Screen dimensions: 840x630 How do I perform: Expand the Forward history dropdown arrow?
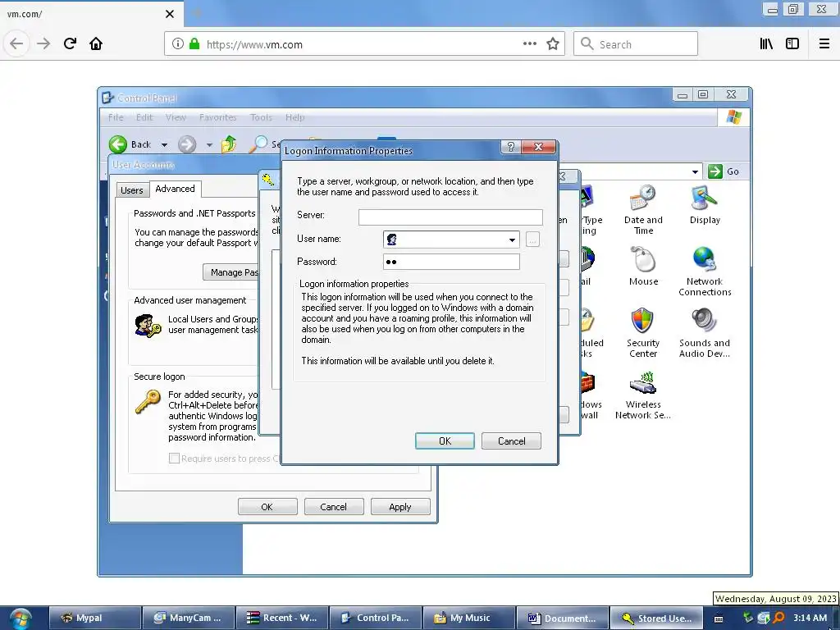click(x=209, y=144)
